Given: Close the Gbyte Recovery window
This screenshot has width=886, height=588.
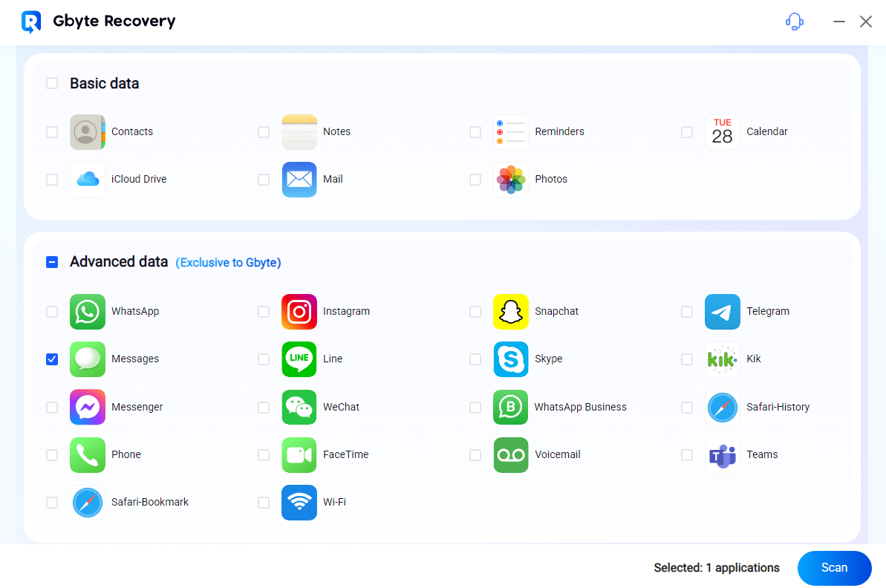Looking at the screenshot, I should [x=866, y=22].
